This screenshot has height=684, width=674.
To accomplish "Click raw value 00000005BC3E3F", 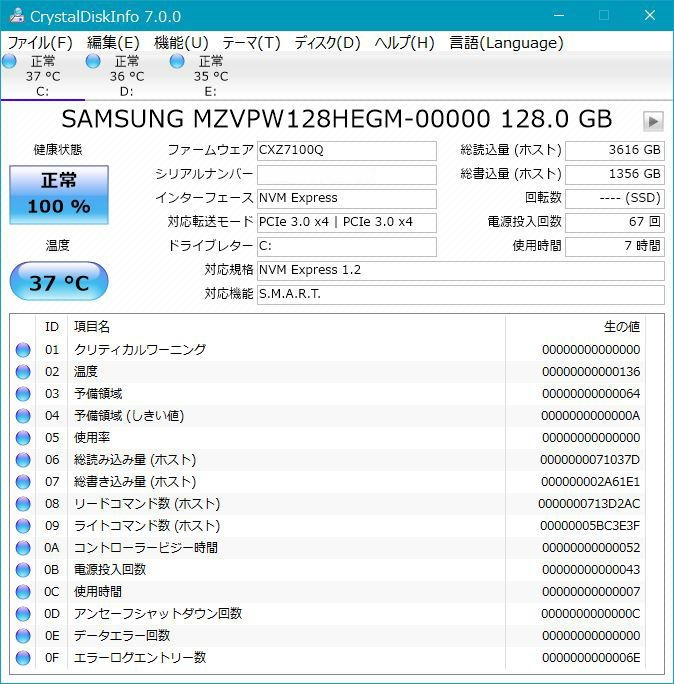I will click(x=590, y=526).
